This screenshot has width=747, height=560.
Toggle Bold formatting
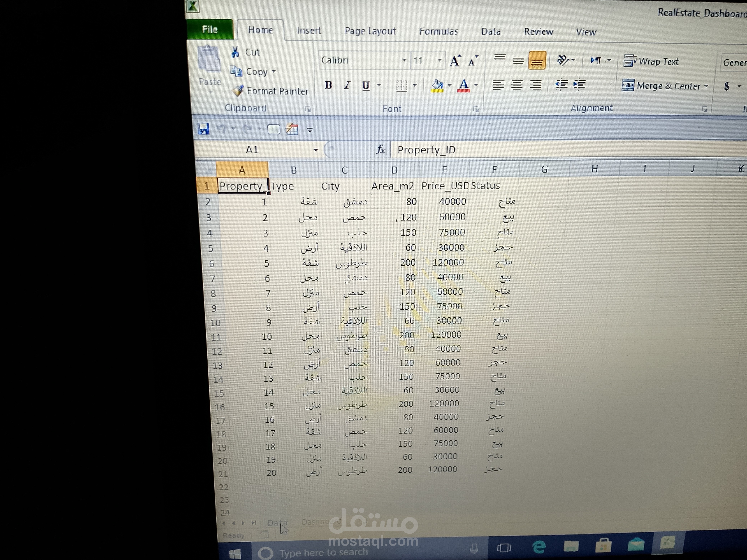click(x=328, y=85)
